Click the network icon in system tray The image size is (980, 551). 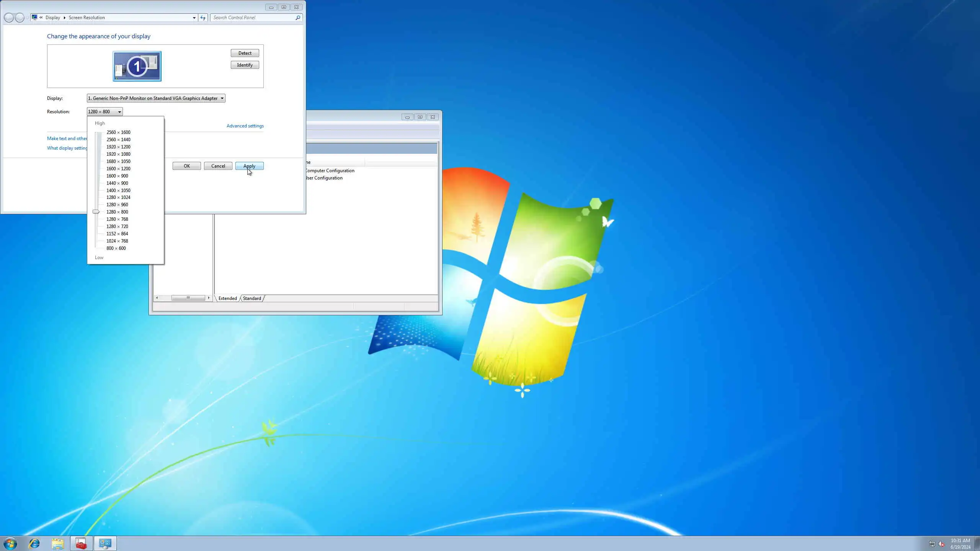point(932,544)
